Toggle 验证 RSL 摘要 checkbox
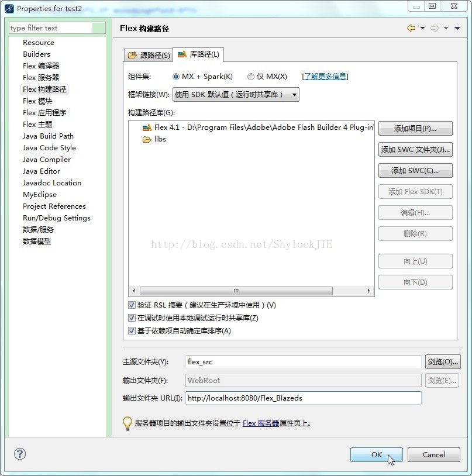 tap(132, 305)
